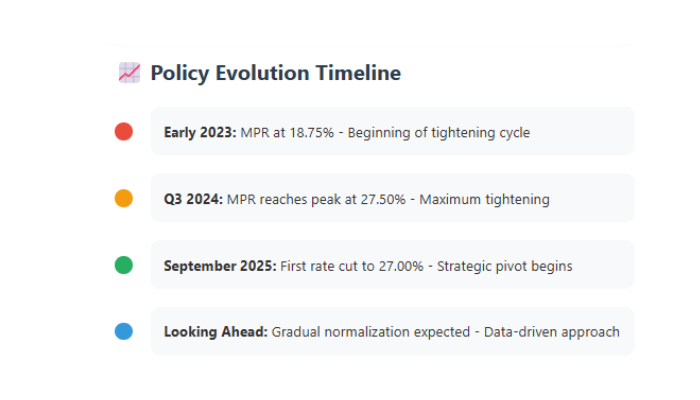Image resolution: width=700 pixels, height=400 pixels.
Task: Click the "Maximum tightening" text
Action: [x=484, y=199]
